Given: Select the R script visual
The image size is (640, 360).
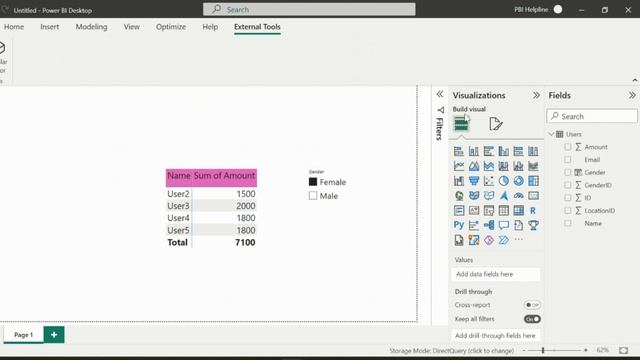Looking at the screenshot, I should [x=533, y=211].
